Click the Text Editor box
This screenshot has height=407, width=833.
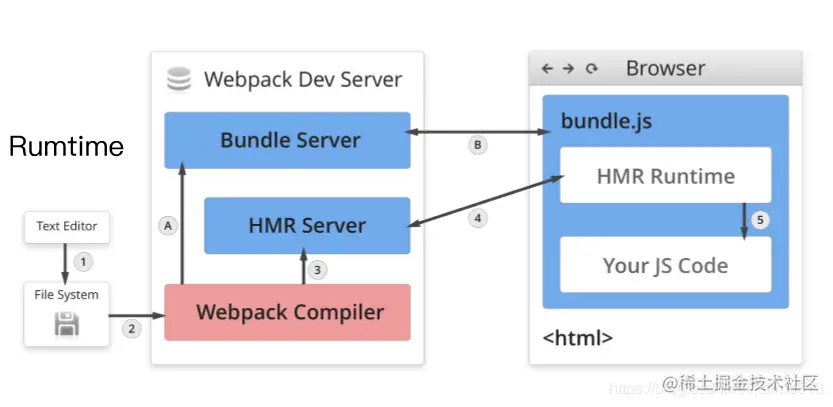(x=67, y=227)
